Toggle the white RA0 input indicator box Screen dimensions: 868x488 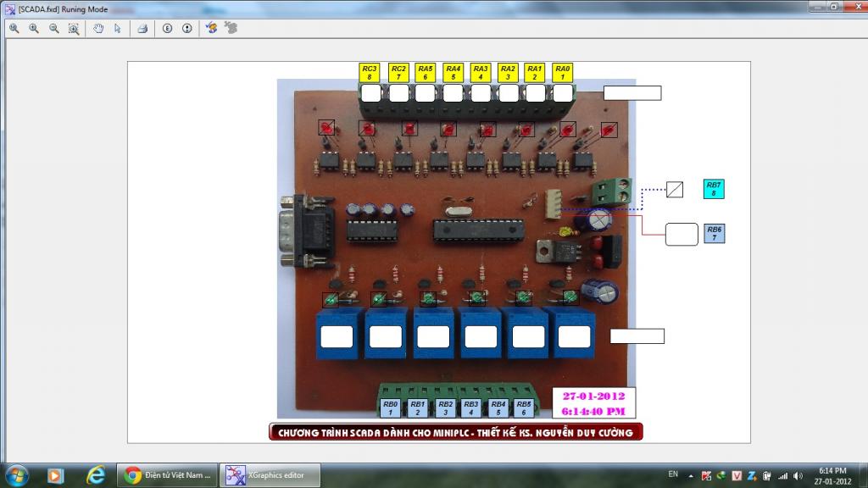click(563, 93)
